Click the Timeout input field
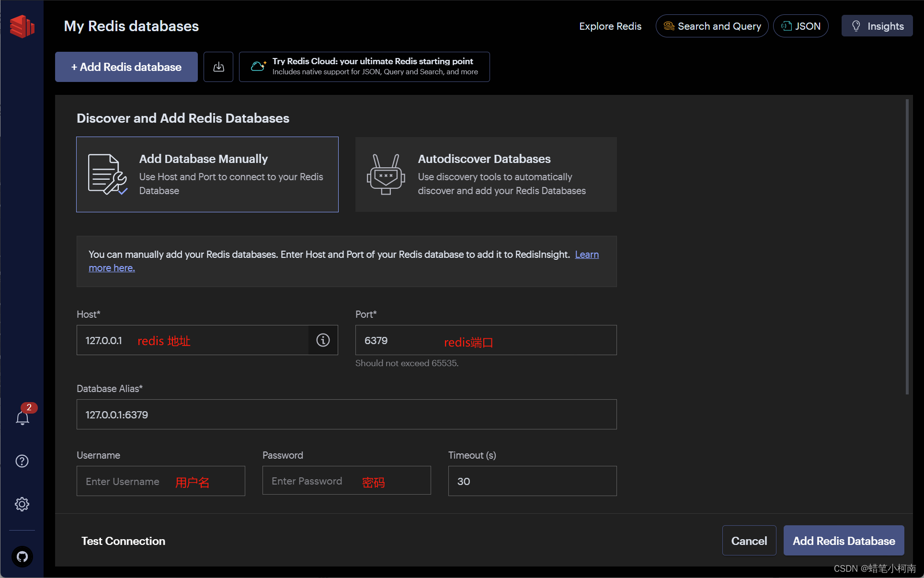 click(x=533, y=481)
